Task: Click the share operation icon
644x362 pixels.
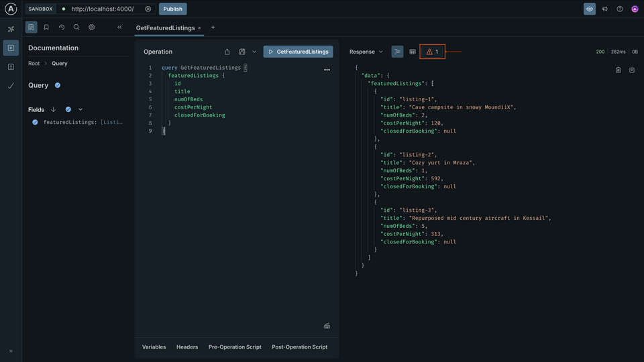Action: [227, 52]
